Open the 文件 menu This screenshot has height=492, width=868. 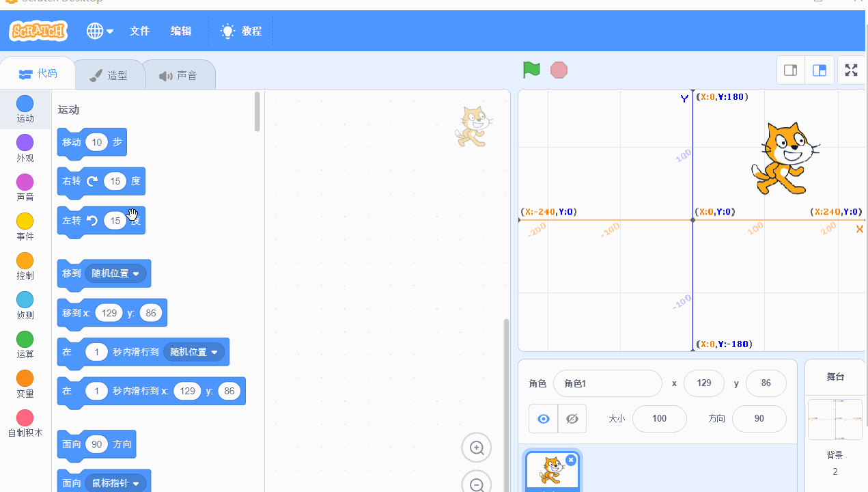[x=139, y=31]
